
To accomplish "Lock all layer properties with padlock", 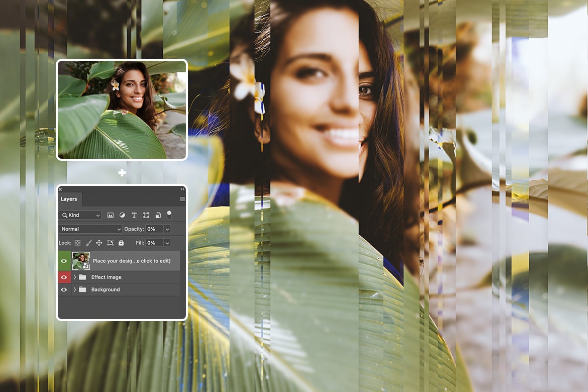I will (x=121, y=243).
